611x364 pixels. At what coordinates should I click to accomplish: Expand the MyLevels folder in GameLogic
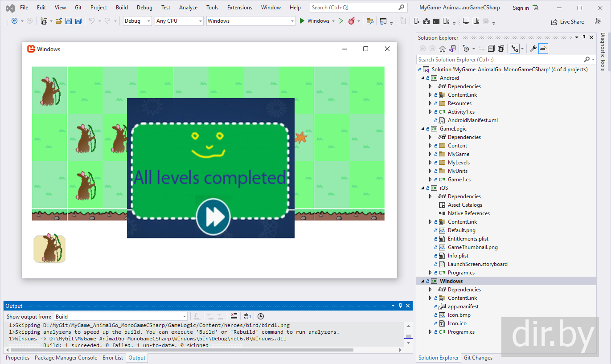pos(430,163)
